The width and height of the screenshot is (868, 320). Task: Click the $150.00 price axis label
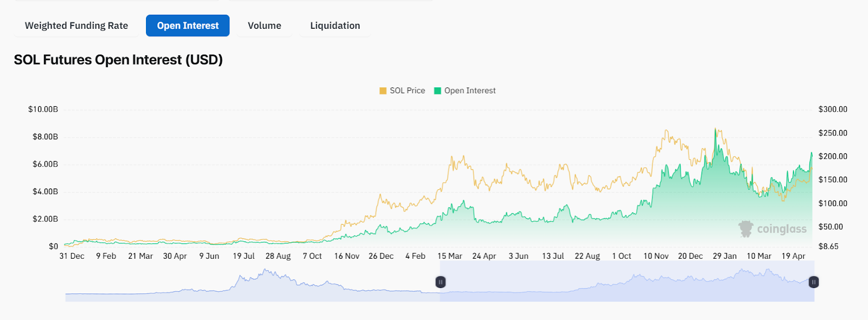pos(833,180)
